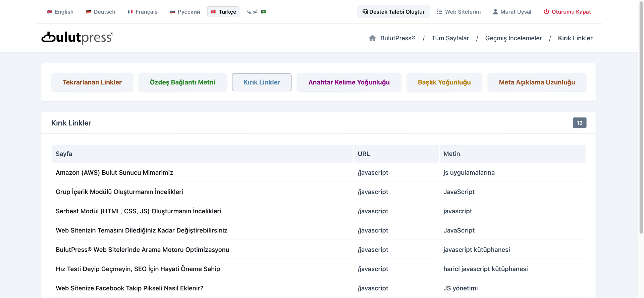Select the Русский language flag
This screenshot has width=644, height=298.
(172, 12)
